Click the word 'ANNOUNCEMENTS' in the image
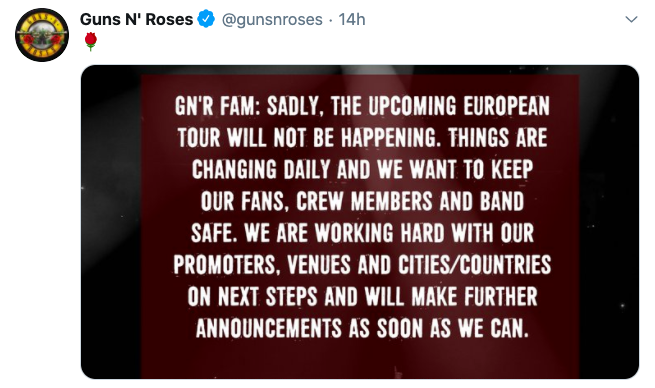Viewport: 655px width, 388px height. 269,329
